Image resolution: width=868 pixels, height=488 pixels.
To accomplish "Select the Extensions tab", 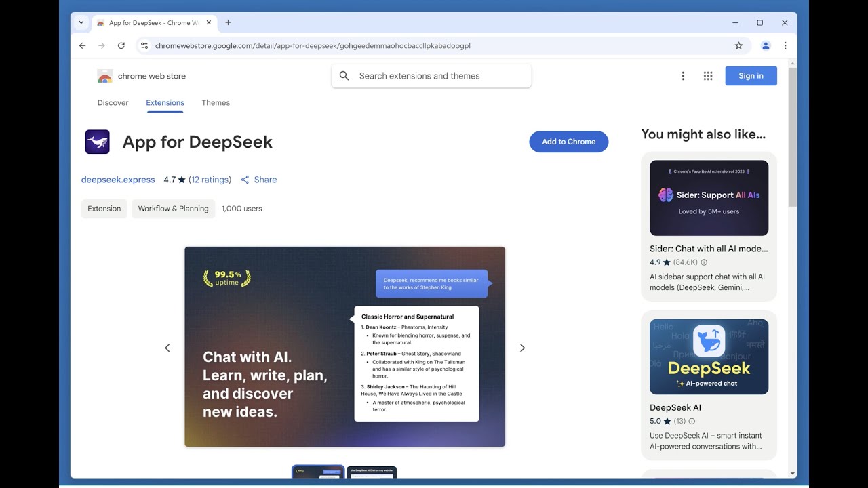I will point(165,103).
